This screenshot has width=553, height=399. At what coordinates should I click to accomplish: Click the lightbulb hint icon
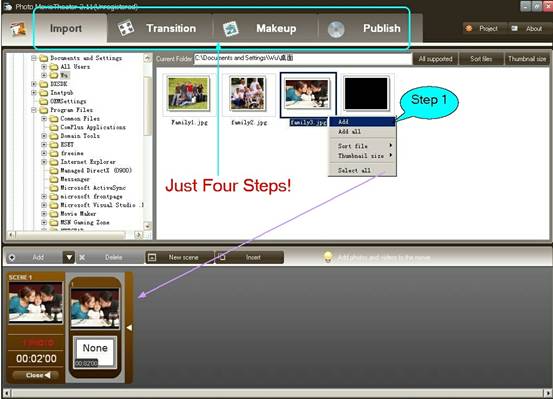pyautogui.click(x=328, y=257)
